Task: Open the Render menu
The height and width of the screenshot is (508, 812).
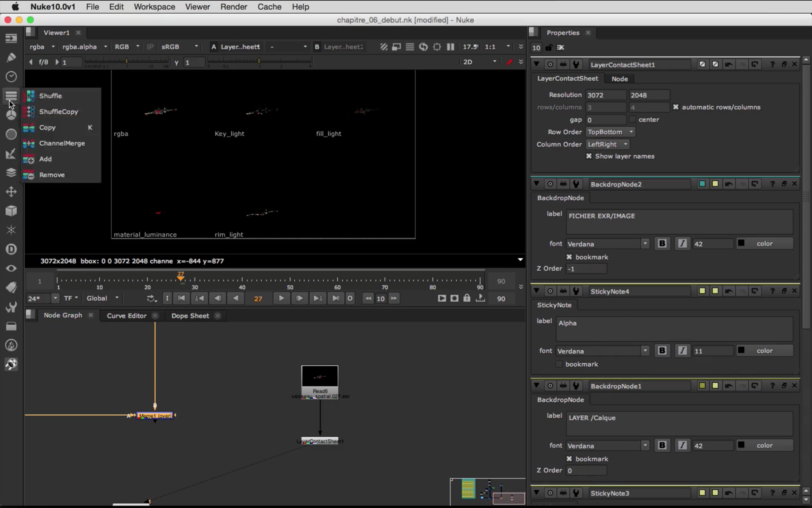Action: (233, 7)
